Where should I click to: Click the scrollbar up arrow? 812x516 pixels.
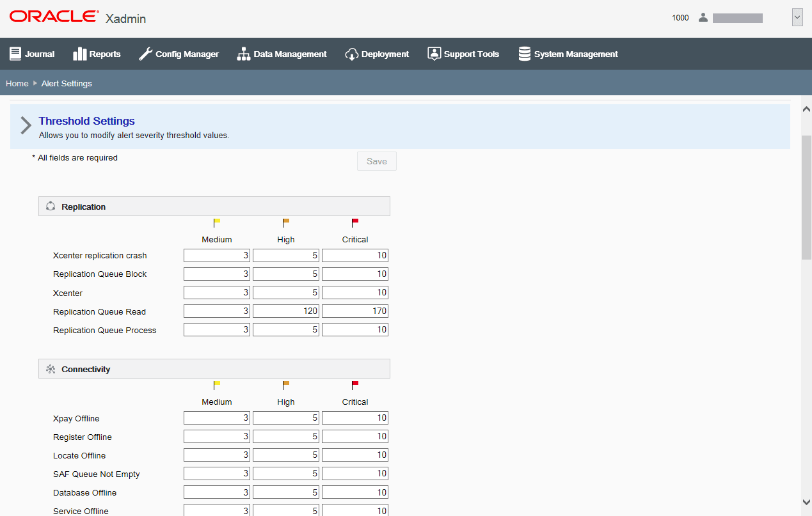(x=806, y=109)
